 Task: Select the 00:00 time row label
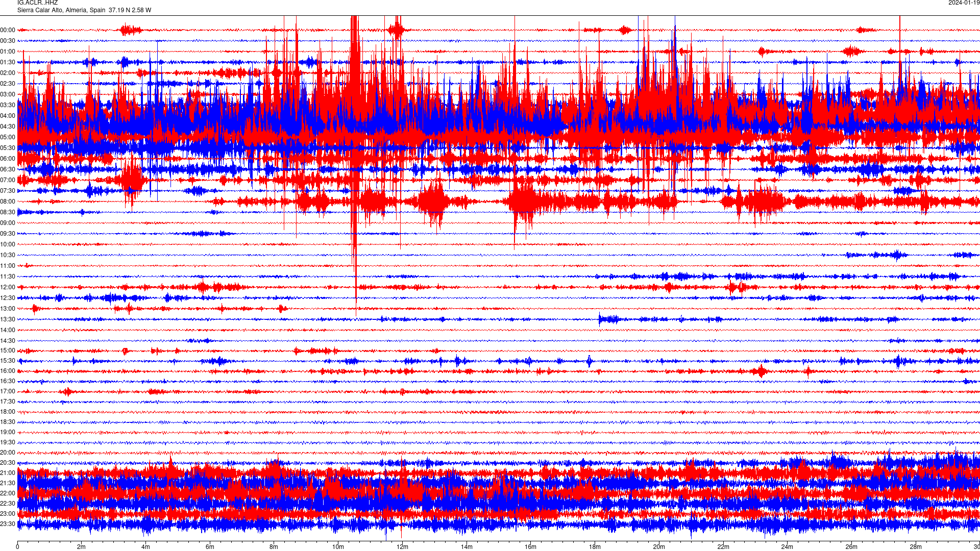(x=8, y=30)
